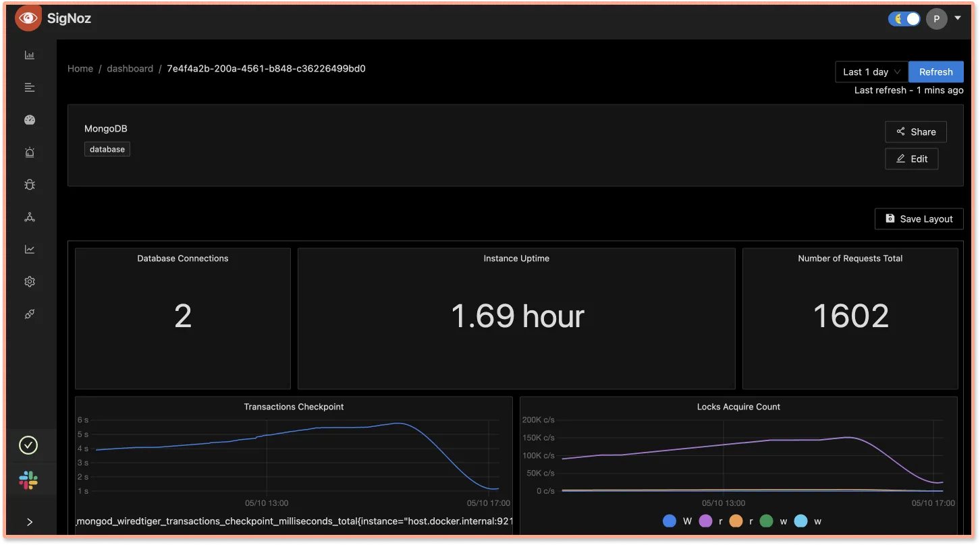Click the Share button
Image resolution: width=980 pixels, height=545 pixels.
pyautogui.click(x=916, y=132)
